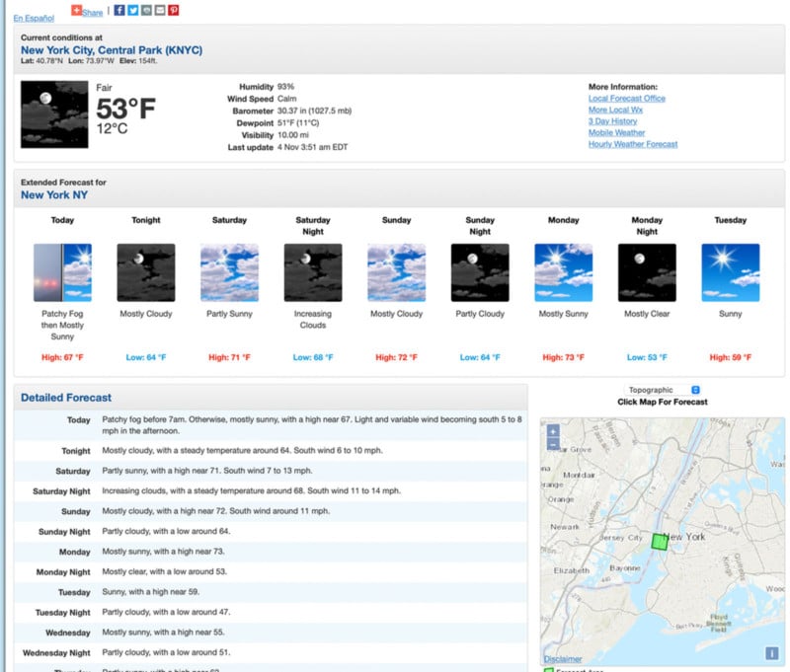This screenshot has width=790, height=672.
Task: Click the New York City, Central Park (KNYC) heading
Action: [x=112, y=50]
